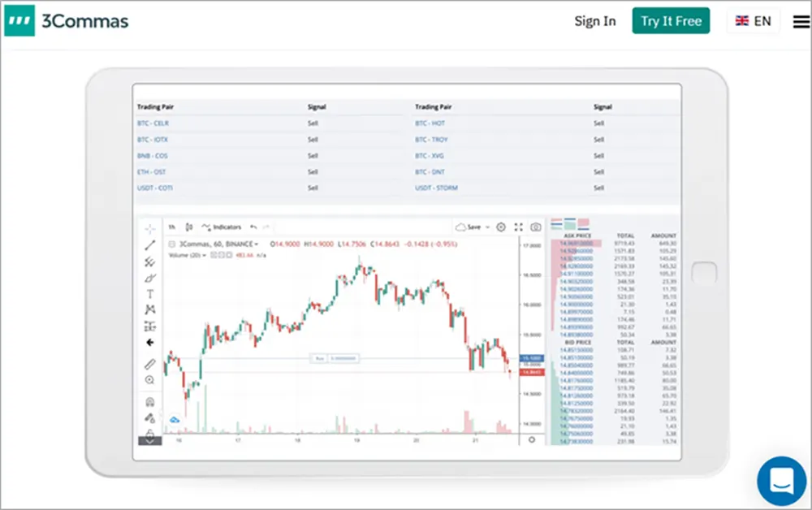The height and width of the screenshot is (510, 812).
Task: Select the forecast and measurement tool
Action: pyautogui.click(x=149, y=326)
